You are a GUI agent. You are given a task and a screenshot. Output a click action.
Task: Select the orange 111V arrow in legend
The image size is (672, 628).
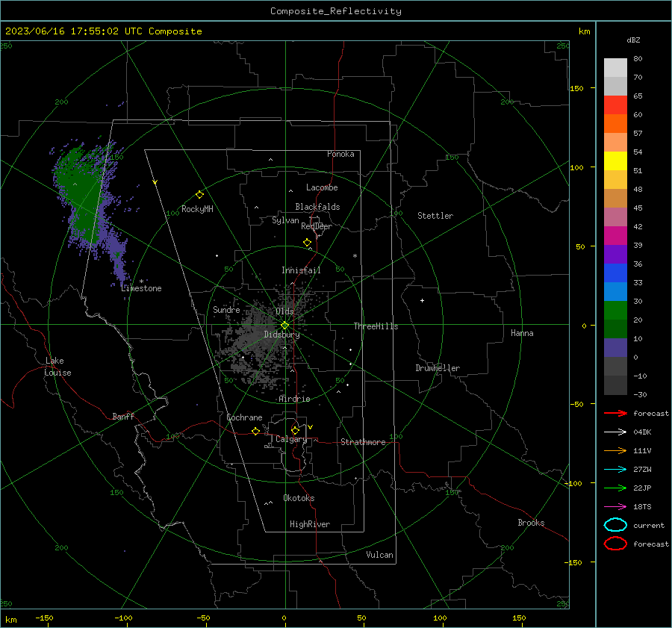(615, 450)
